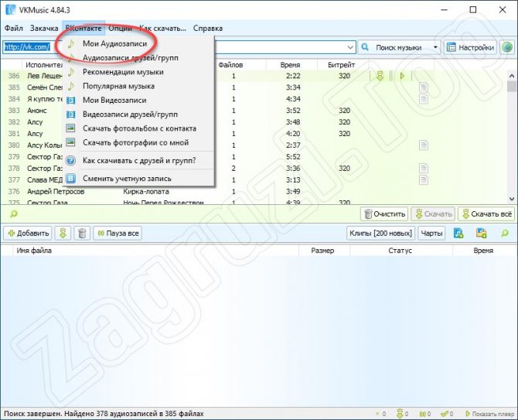Screen dimensions: 518x420
Task: Click VK logo icon beside Сменить учетную запись
Action: (70, 179)
